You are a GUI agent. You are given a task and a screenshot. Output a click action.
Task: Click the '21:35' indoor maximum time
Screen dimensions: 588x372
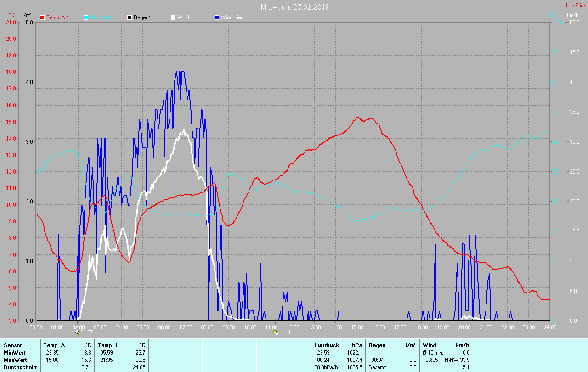click(x=107, y=360)
